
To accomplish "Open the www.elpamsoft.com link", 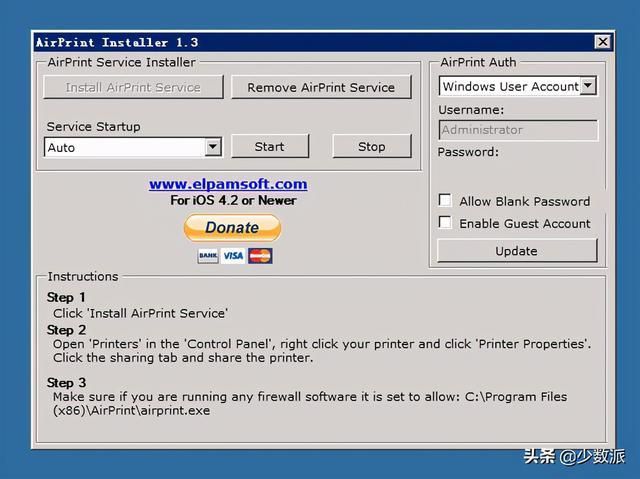I will (228, 184).
